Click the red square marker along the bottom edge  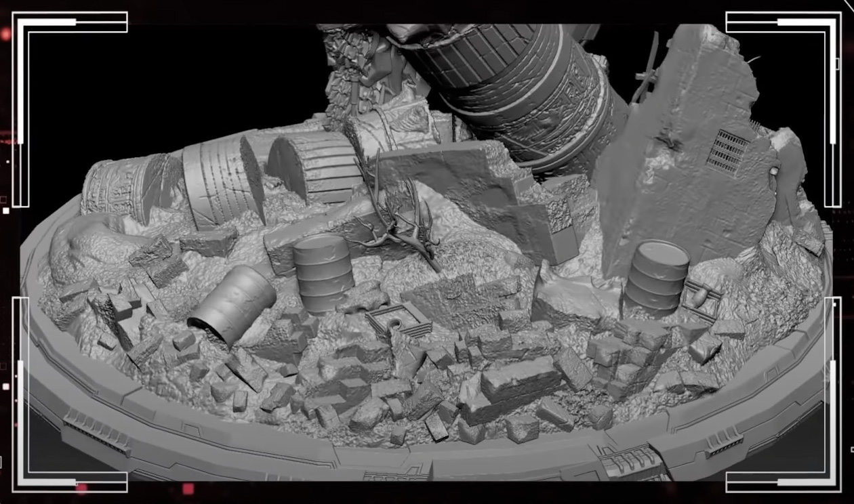pyautogui.click(x=188, y=489)
